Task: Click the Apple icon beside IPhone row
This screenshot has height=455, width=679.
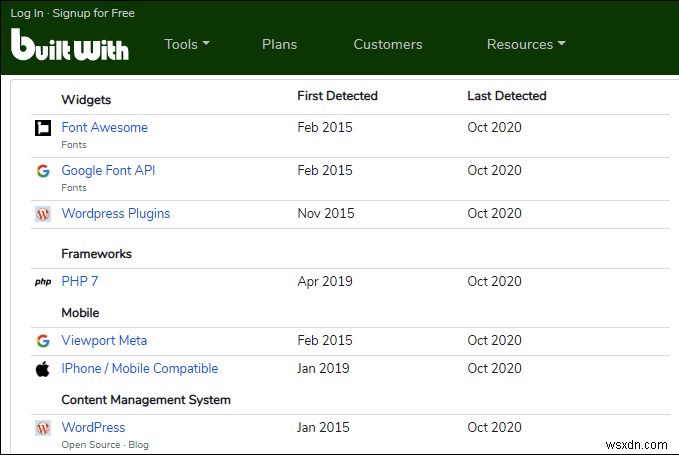Action: pos(43,369)
